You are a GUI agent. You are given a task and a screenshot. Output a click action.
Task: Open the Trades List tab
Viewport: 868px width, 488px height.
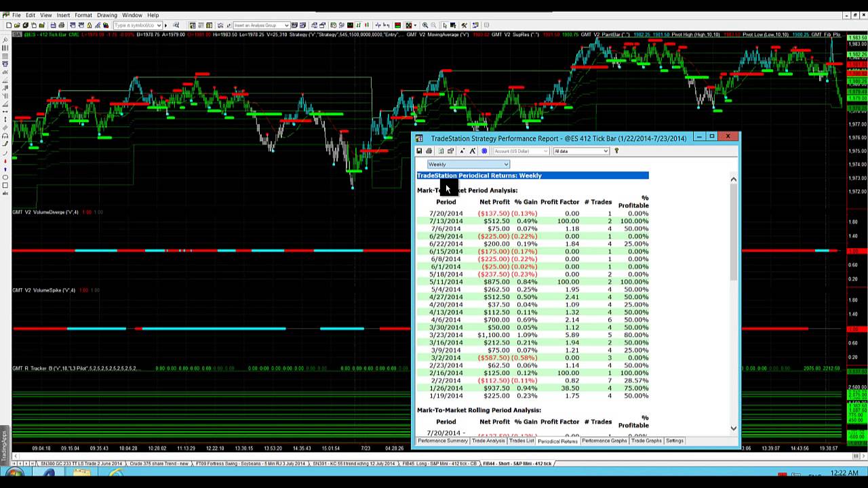click(521, 441)
